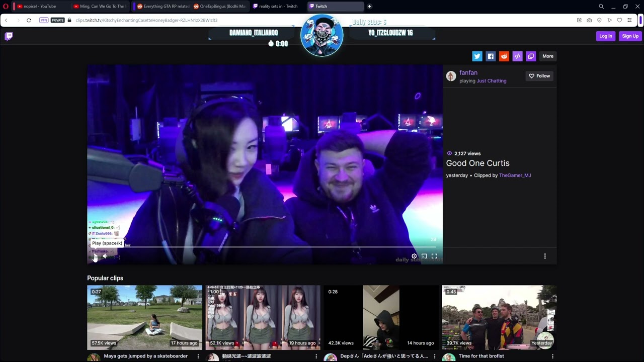Open the Opera menu icon
Image resolution: width=644 pixels, height=362 pixels.
6,7
